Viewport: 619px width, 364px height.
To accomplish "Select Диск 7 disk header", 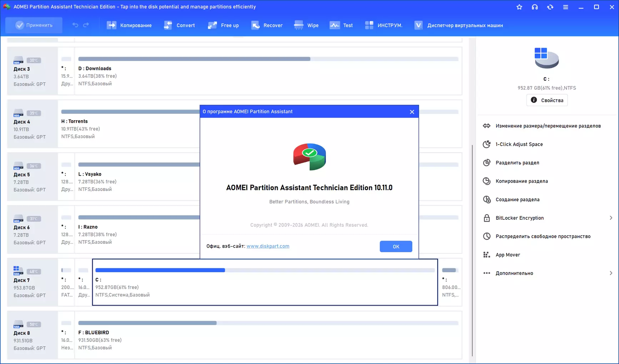I will 32,282.
